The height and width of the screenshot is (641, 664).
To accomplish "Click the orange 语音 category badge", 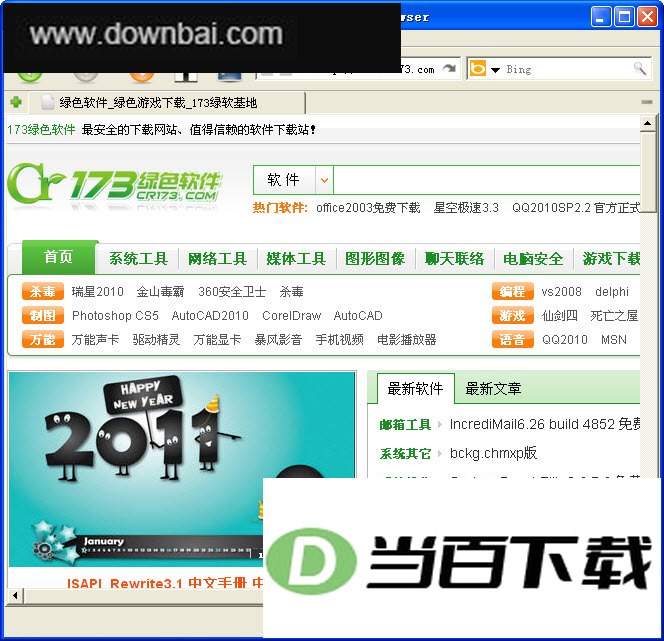I will coord(512,340).
